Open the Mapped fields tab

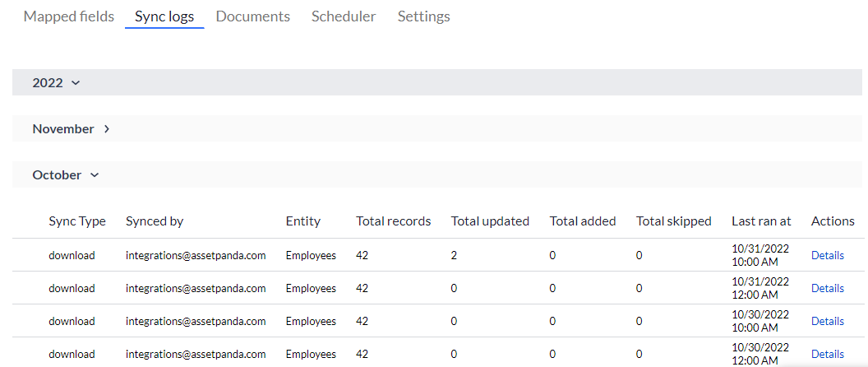[x=69, y=16]
